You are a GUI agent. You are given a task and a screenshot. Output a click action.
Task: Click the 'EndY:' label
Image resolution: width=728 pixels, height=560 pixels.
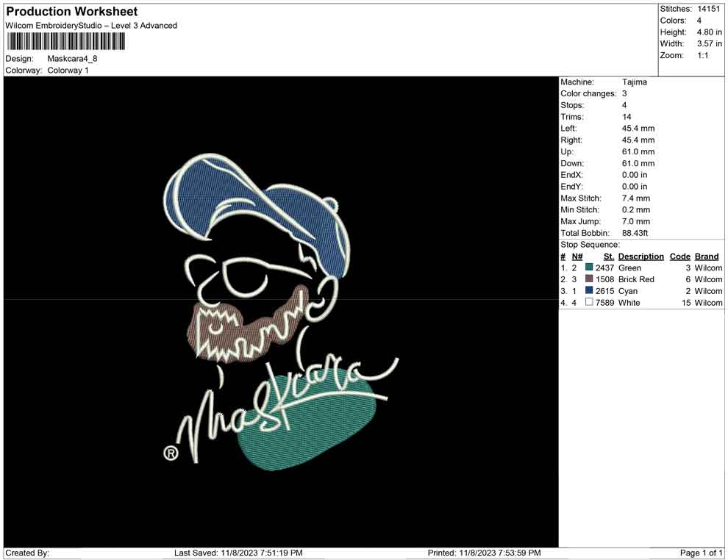pos(571,187)
